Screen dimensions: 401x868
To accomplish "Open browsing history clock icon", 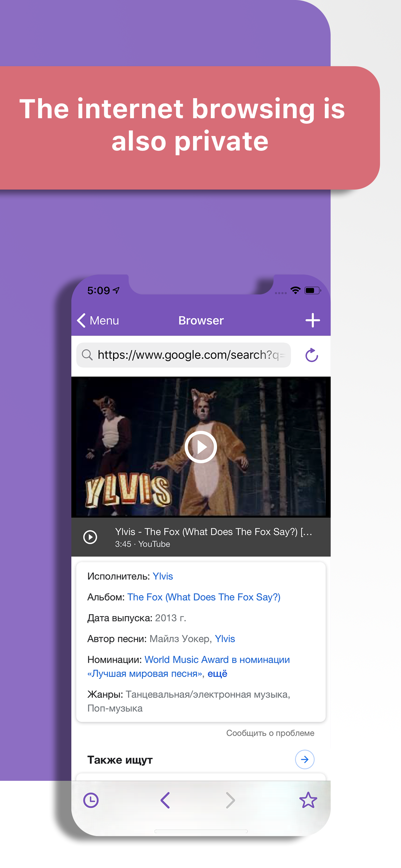I will click(91, 800).
